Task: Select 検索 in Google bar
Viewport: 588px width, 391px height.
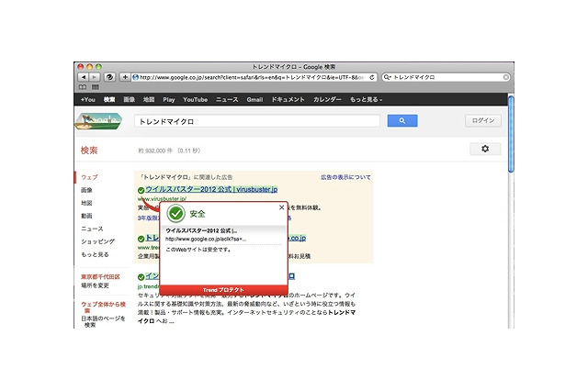Action: pos(109,100)
